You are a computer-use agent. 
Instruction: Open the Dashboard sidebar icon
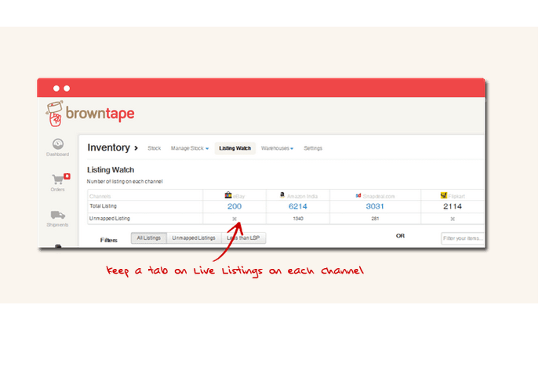[x=58, y=143]
